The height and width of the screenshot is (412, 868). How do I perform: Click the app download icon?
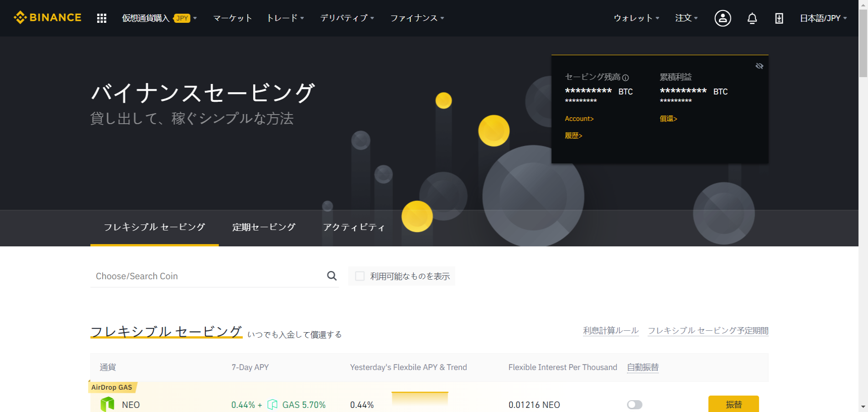pyautogui.click(x=779, y=18)
